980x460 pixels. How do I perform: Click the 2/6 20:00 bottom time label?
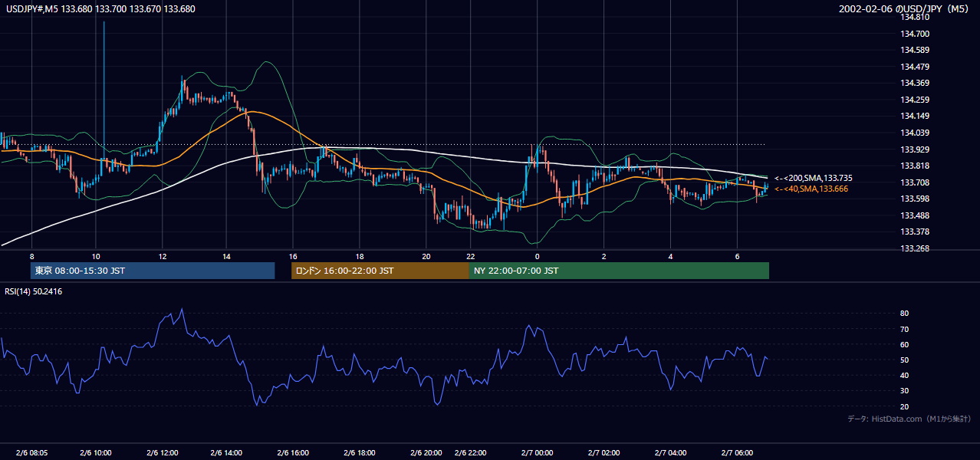coord(426,453)
